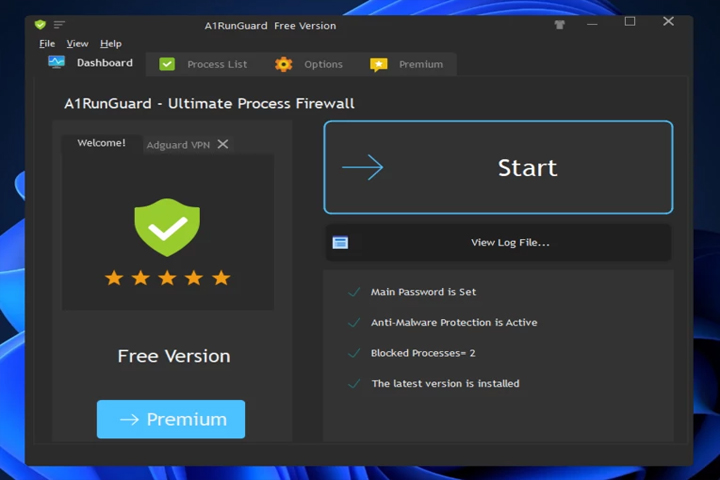Click the yellow star Premium tab icon

point(378,65)
